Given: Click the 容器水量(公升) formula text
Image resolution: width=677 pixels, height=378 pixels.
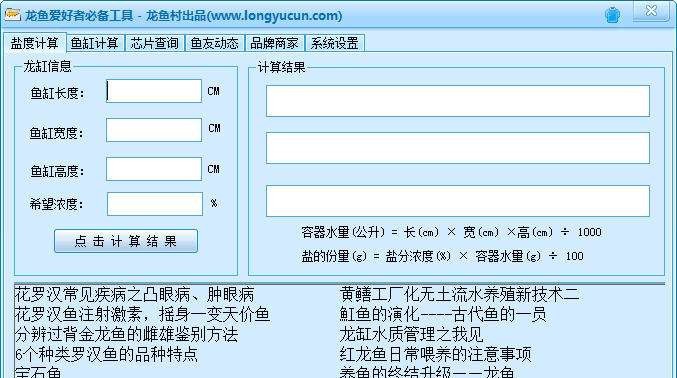Looking at the screenshot, I should coord(452,232).
